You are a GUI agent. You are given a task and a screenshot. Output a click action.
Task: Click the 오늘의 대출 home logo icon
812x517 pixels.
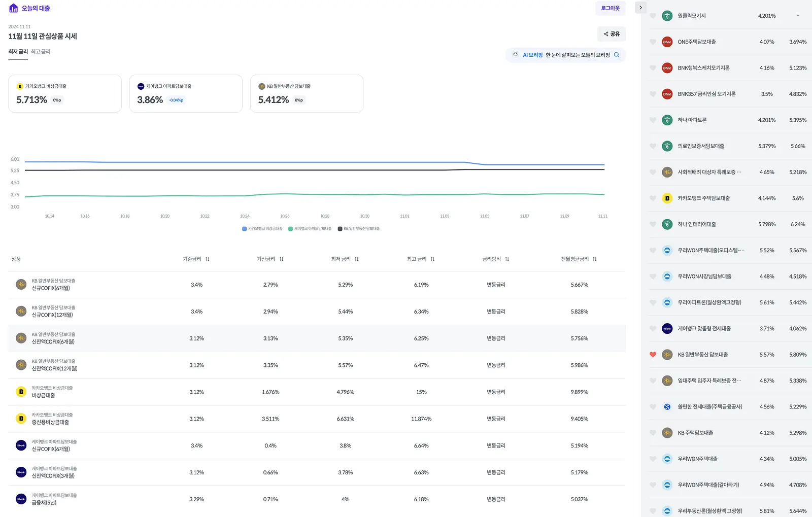point(14,8)
